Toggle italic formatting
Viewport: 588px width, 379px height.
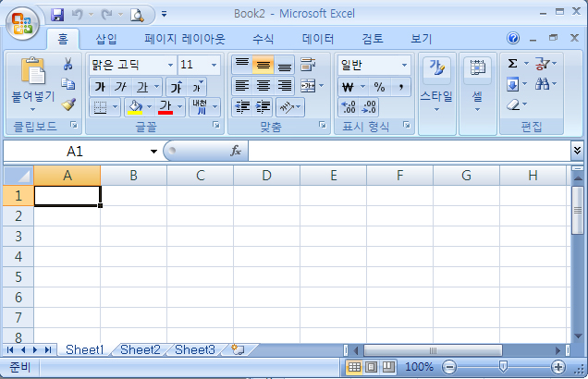(121, 87)
